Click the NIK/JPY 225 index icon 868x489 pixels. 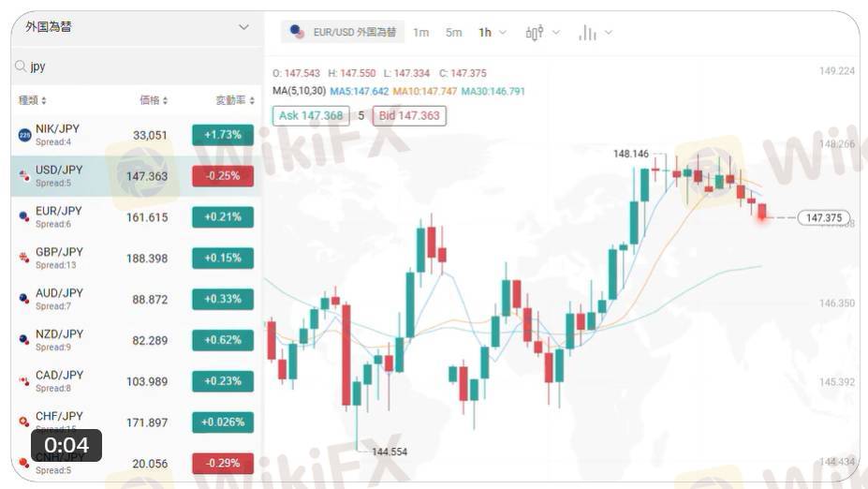(25, 135)
